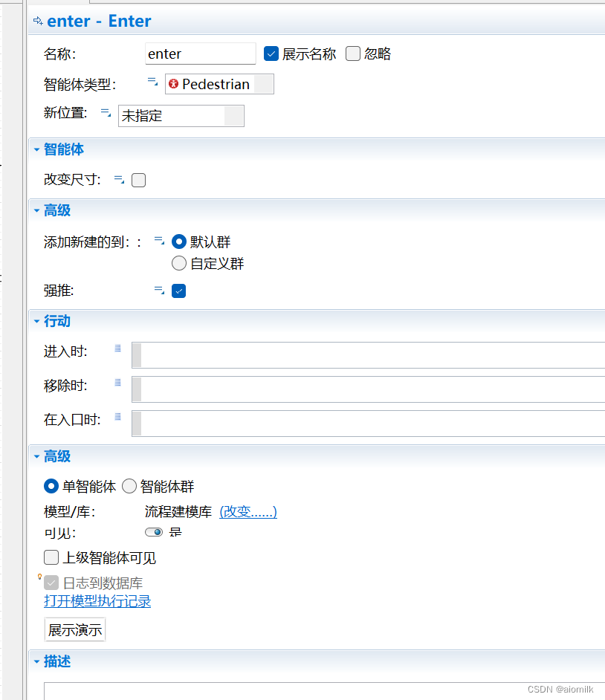Collapse the 描述 section
The width and height of the screenshot is (605, 700).
[36, 661]
